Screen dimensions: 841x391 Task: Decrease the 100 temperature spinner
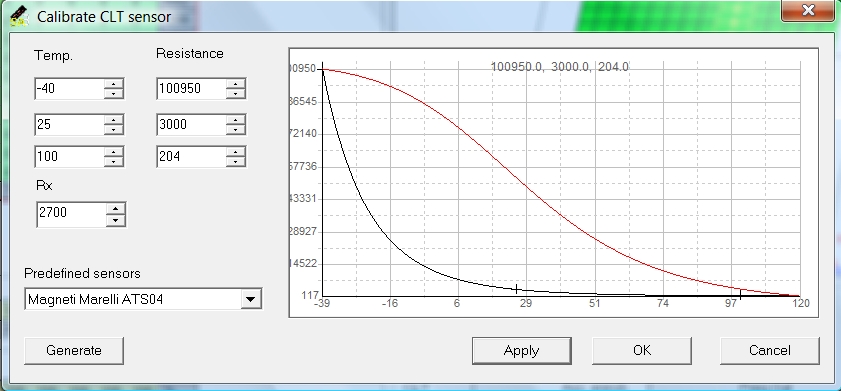(113, 161)
